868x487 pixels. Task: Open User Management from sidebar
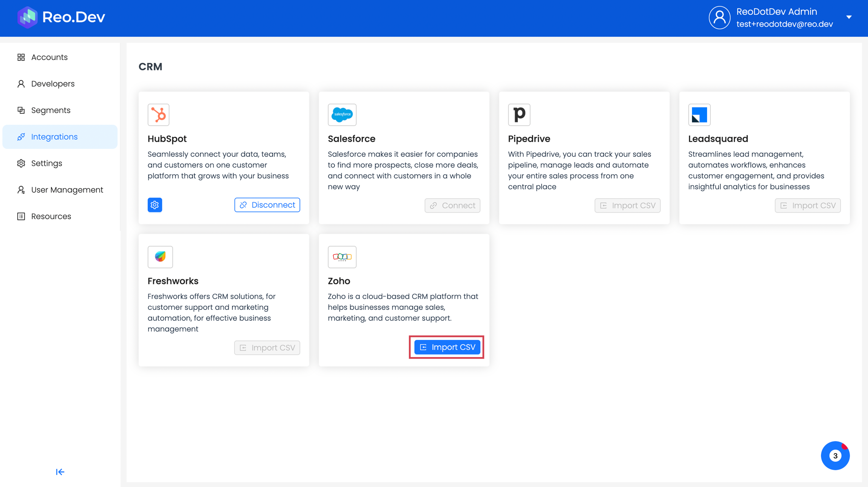click(x=67, y=190)
